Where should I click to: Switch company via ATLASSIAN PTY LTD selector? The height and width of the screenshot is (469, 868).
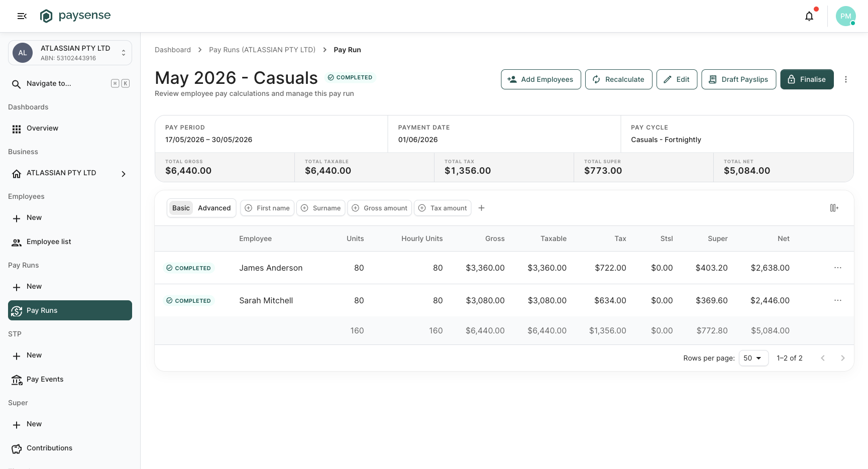(x=70, y=53)
